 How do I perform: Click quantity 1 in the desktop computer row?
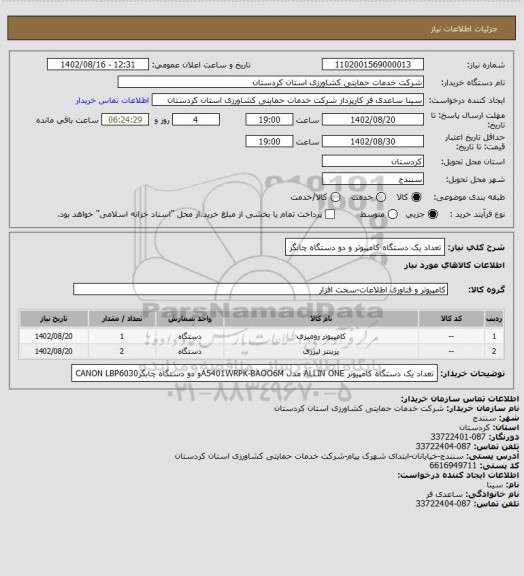click(x=122, y=336)
